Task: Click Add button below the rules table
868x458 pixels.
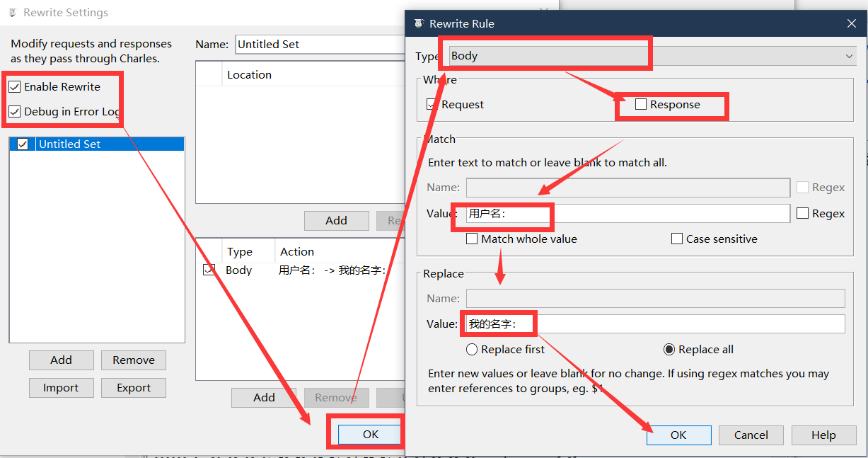Action: [x=264, y=398]
